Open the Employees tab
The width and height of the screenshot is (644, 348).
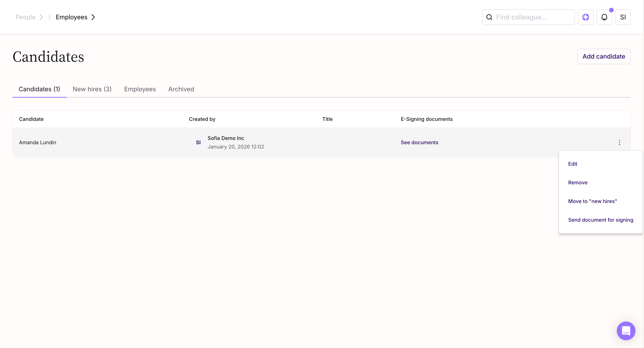tap(140, 89)
